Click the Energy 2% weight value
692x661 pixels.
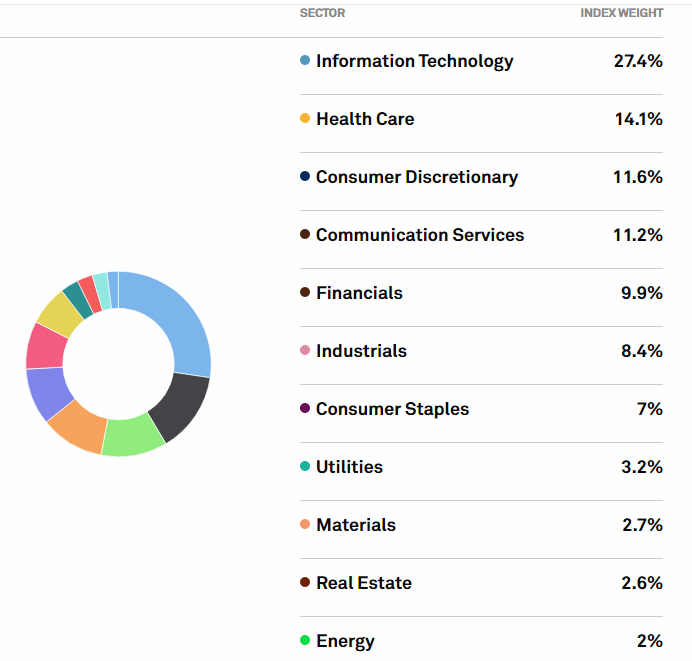tap(649, 641)
